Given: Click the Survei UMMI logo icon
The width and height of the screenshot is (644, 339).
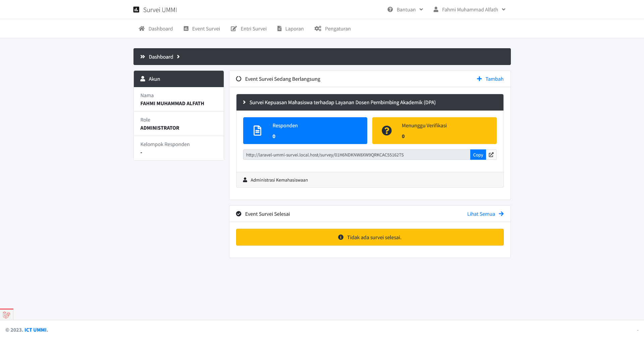Looking at the screenshot, I should (x=136, y=10).
